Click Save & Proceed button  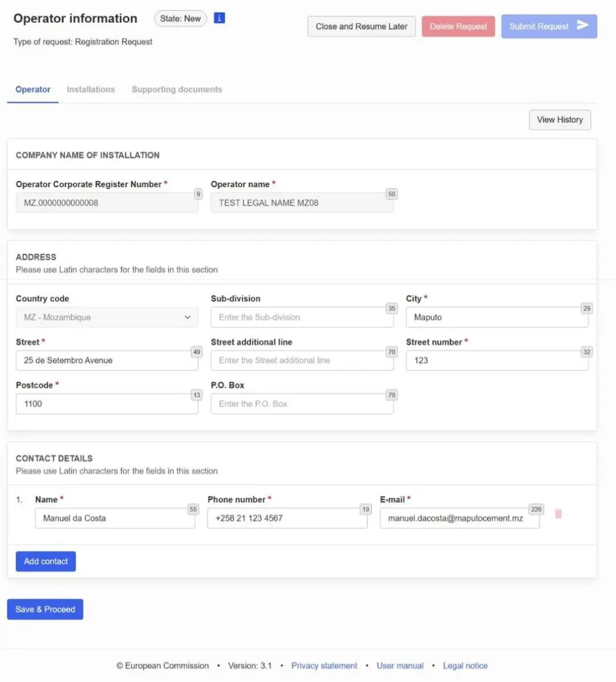[45, 610]
